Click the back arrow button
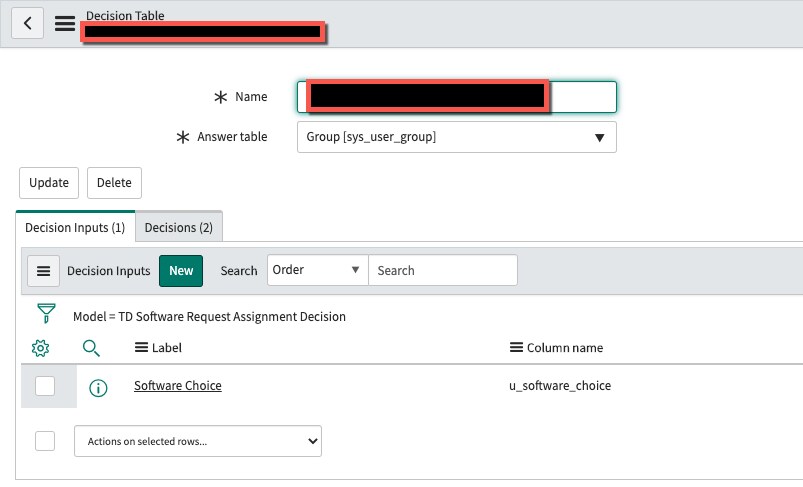The width and height of the screenshot is (803, 487). [28, 23]
